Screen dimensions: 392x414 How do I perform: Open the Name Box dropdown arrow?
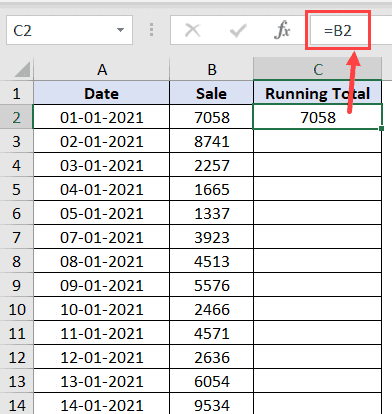[120, 30]
